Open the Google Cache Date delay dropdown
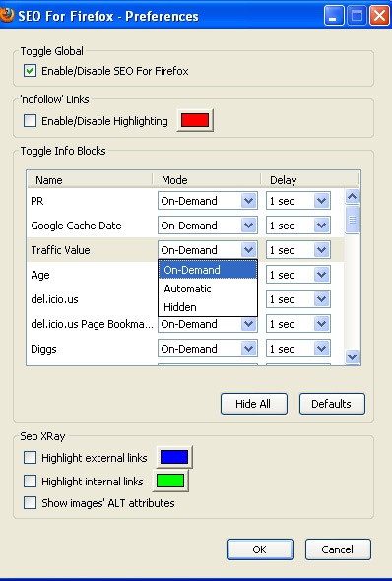This screenshot has width=392, height=581. click(298, 226)
